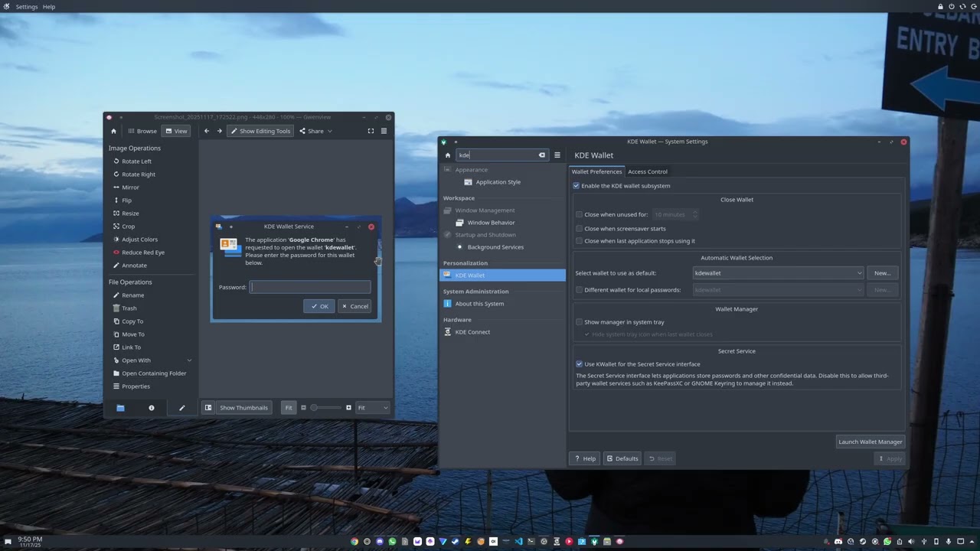The image size is (980, 551).
Task: Open the Fit zoom combo box
Action: [x=372, y=408]
